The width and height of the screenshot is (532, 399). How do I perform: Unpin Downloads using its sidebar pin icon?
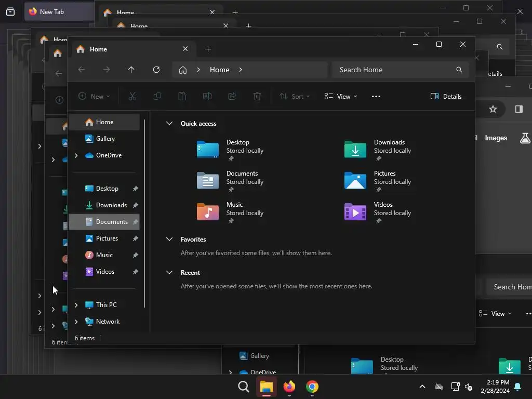136,205
